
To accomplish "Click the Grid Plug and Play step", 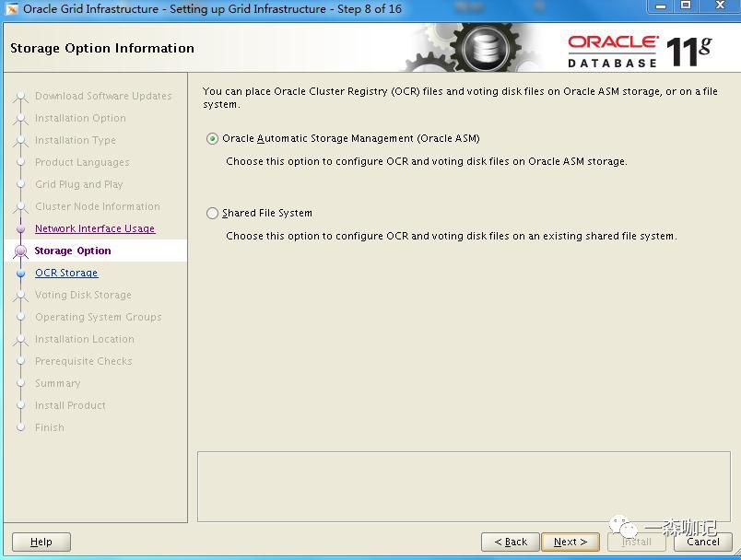I will (x=79, y=184).
